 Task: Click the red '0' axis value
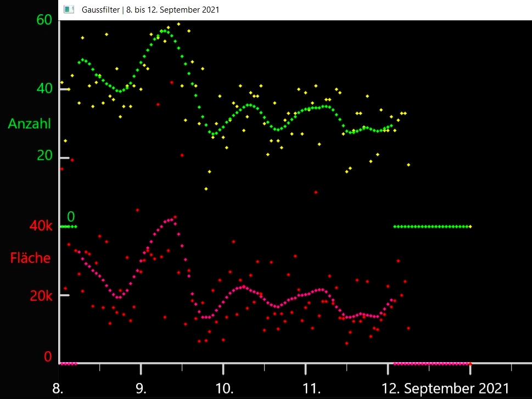tap(48, 357)
